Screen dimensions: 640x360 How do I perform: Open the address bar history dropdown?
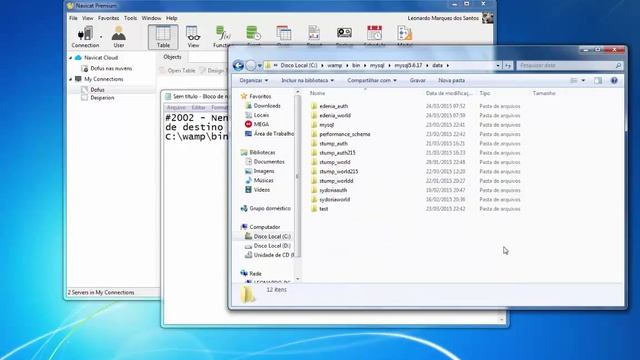coord(498,65)
